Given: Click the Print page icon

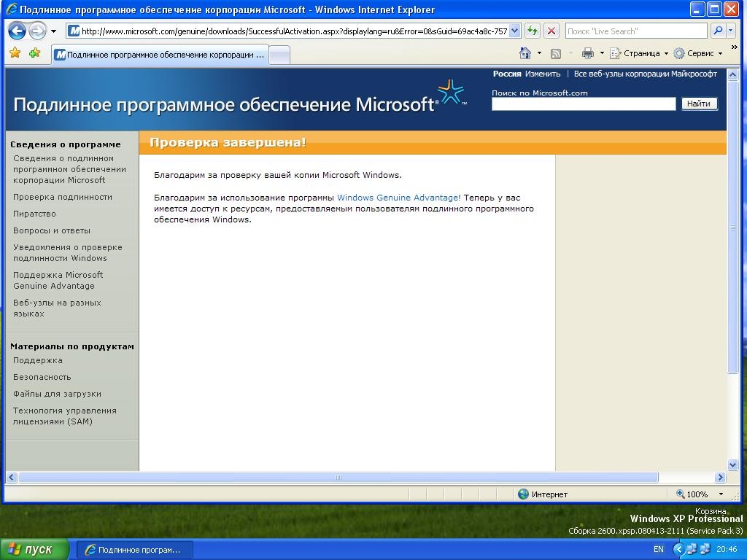Looking at the screenshot, I should [x=588, y=53].
